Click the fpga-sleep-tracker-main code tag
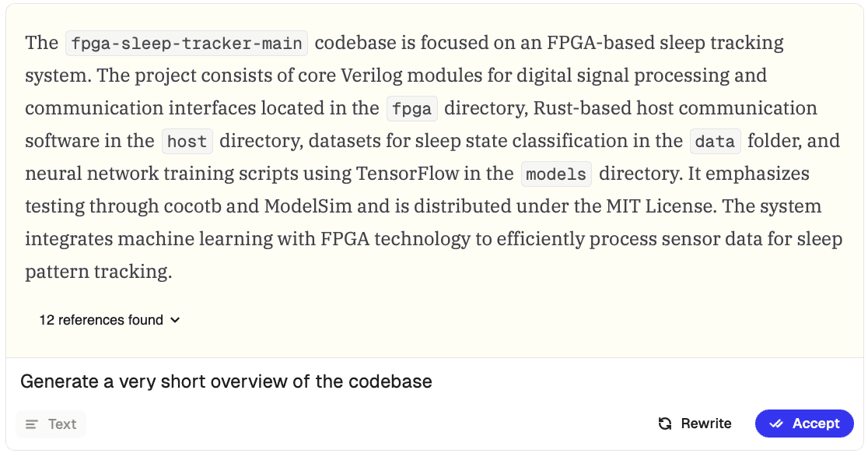 pyautogui.click(x=187, y=43)
